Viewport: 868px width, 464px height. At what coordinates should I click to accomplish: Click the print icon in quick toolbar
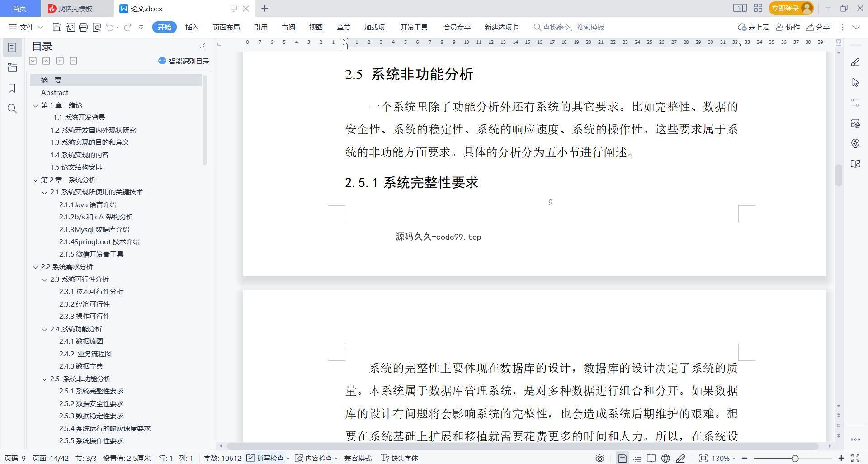[x=83, y=28]
